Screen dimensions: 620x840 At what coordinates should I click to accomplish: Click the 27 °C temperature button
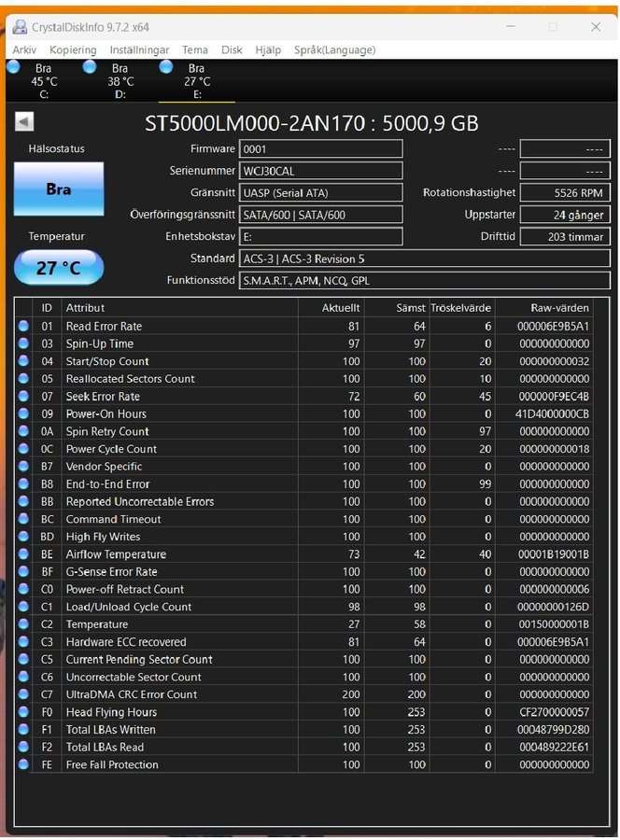[x=59, y=267]
